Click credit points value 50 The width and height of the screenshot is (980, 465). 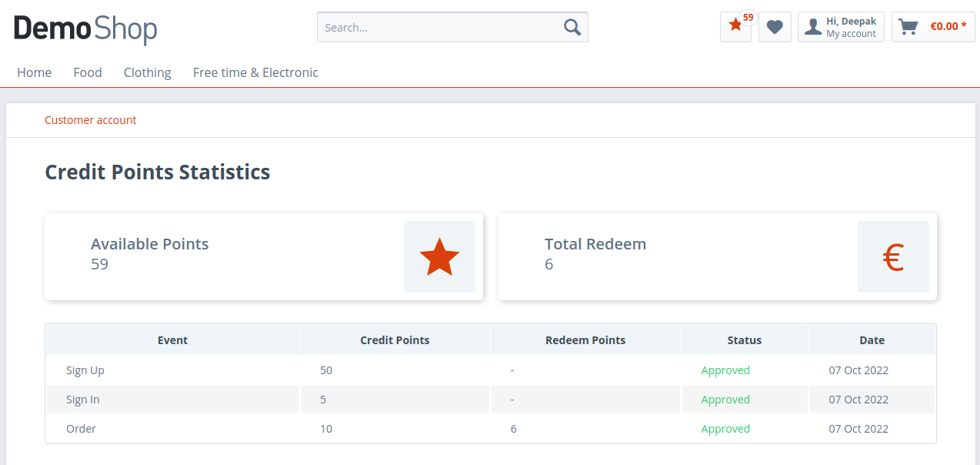326,370
